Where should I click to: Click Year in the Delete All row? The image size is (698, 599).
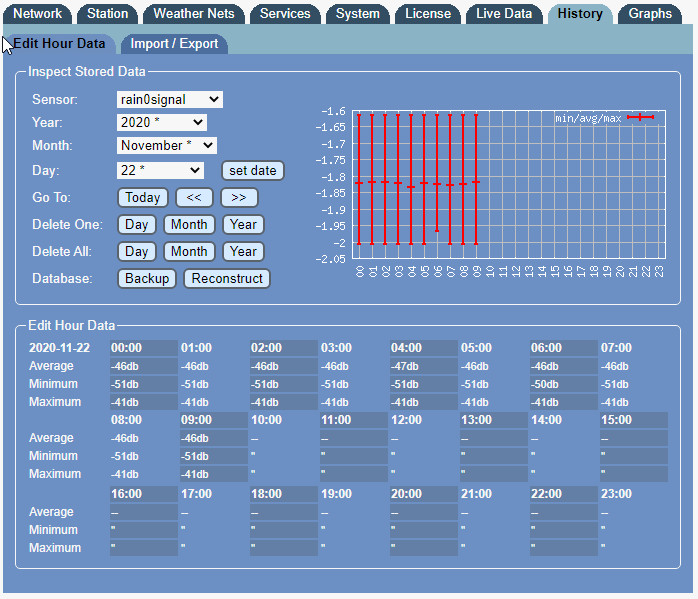pos(243,252)
